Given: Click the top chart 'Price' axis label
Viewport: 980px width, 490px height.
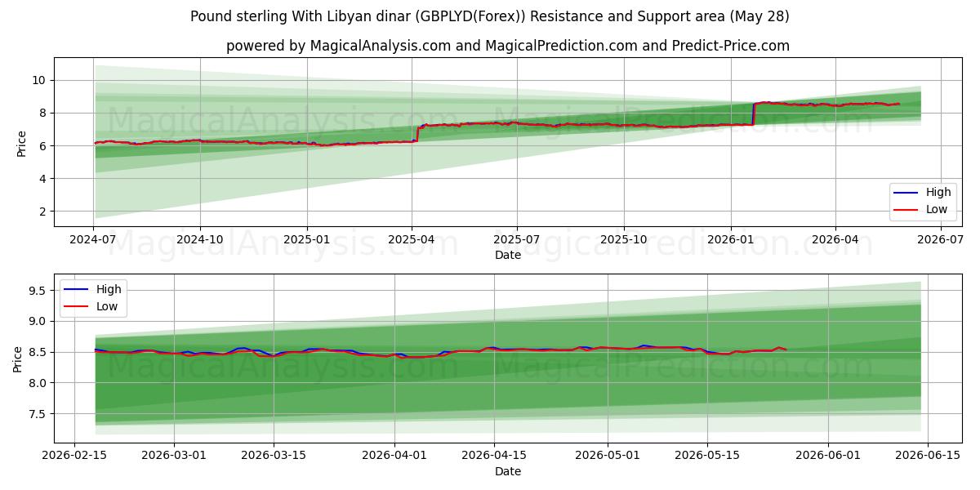Looking at the screenshot, I should [x=22, y=143].
